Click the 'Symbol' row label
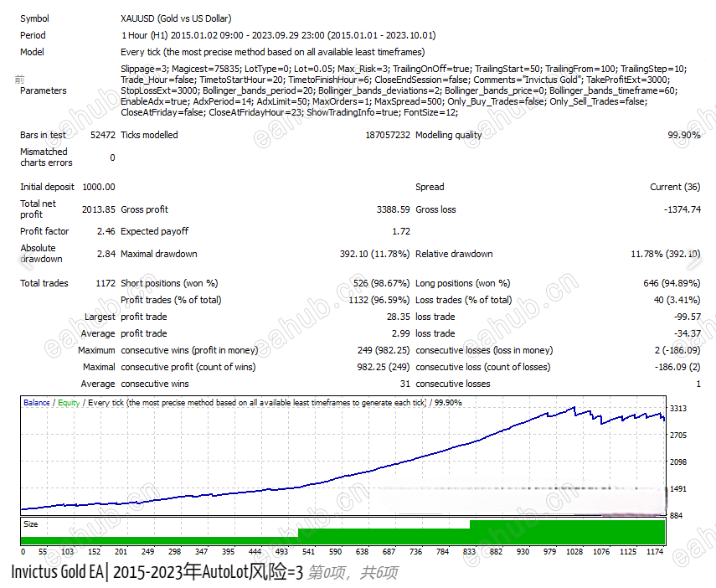716x588 pixels. pyautogui.click(x=34, y=18)
